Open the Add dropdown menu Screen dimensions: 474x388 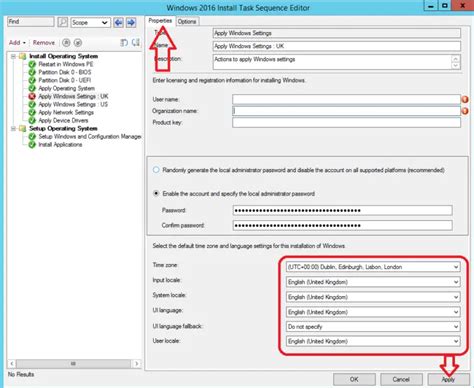pos(17,43)
